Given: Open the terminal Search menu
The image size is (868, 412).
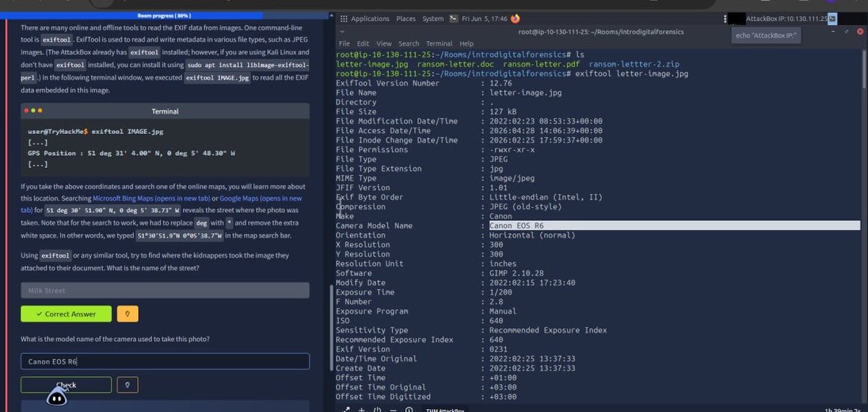Looking at the screenshot, I should click(x=409, y=43).
